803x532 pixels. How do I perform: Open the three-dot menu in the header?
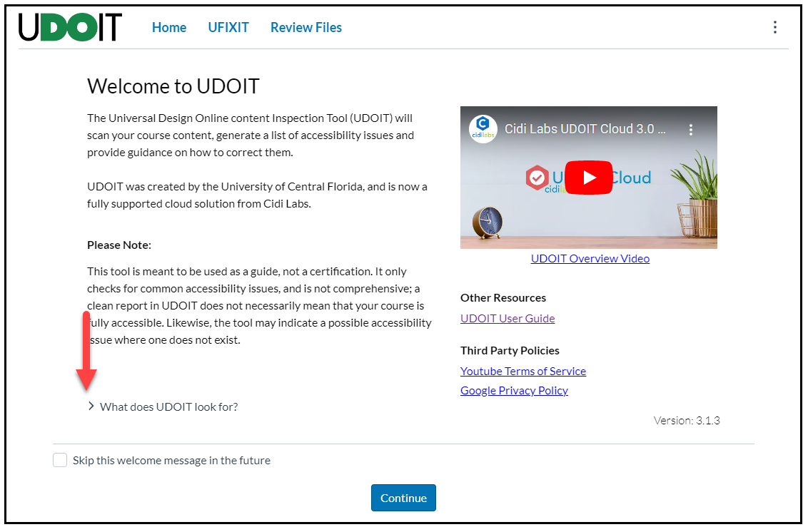(775, 27)
